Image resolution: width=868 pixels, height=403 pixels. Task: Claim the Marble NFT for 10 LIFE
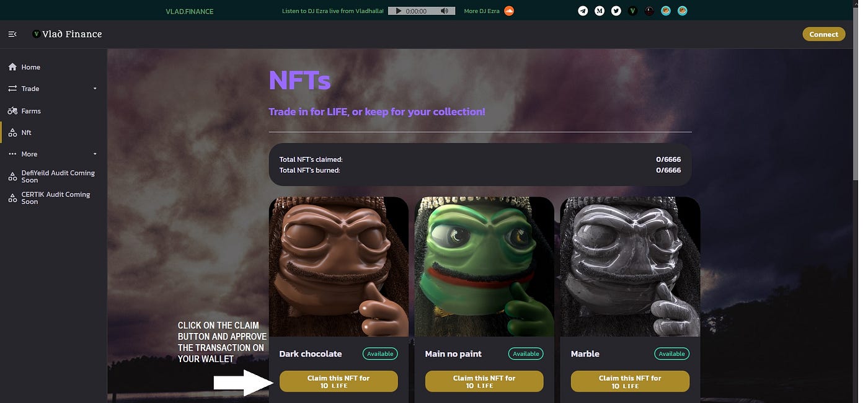(x=630, y=381)
